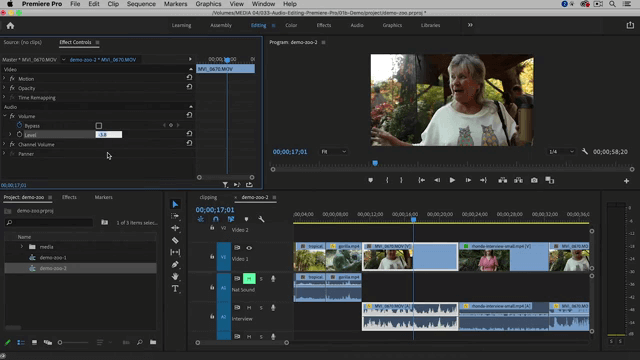Viewport: 640px width, 360px height.
Task: Select the Hand tool
Action: tap(175, 276)
